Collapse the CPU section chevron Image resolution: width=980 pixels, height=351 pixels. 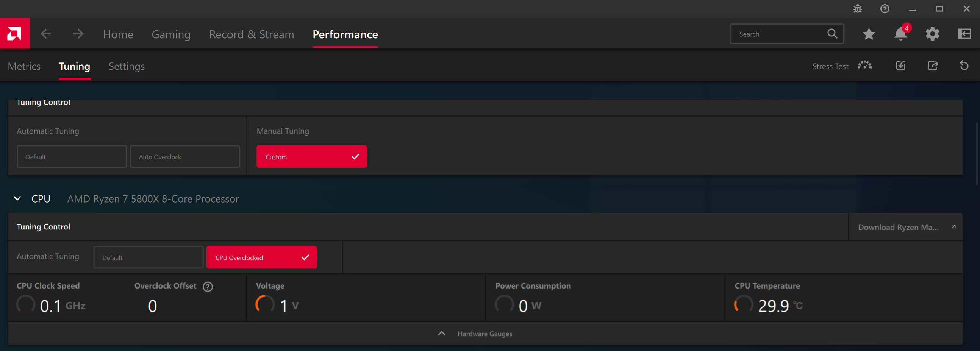tap(17, 198)
